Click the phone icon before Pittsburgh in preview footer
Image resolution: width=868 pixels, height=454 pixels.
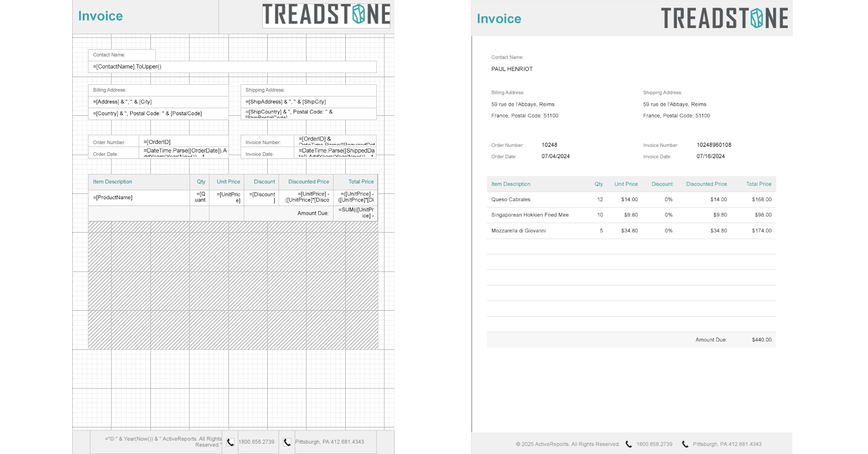(x=685, y=444)
